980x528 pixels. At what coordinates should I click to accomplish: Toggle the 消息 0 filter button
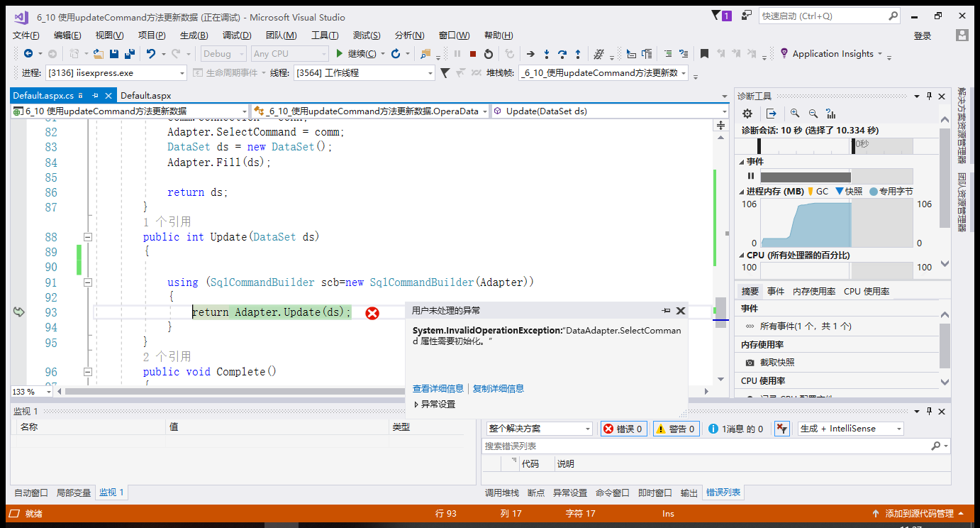coord(736,429)
